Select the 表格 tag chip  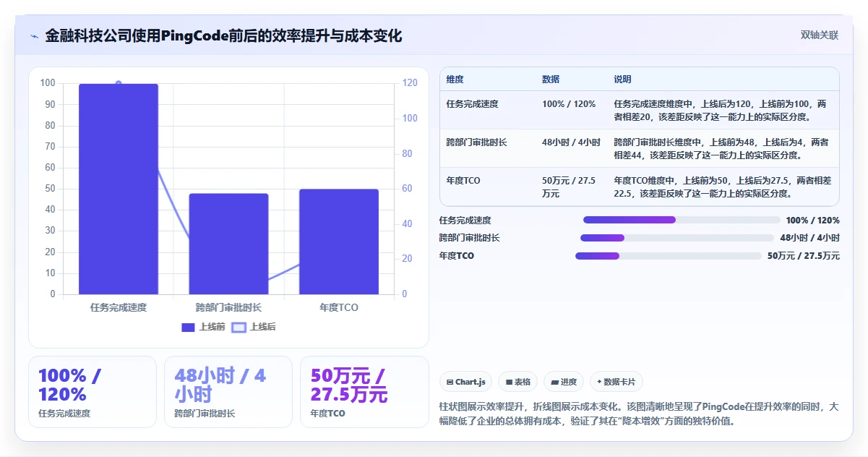[x=518, y=382]
